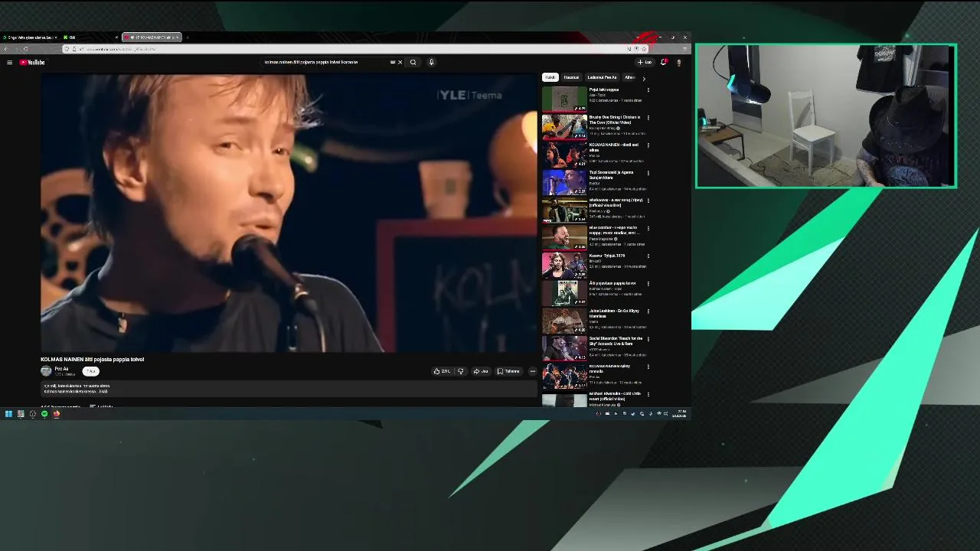Clear the YouTube search box text
980x551 pixels.
(400, 62)
